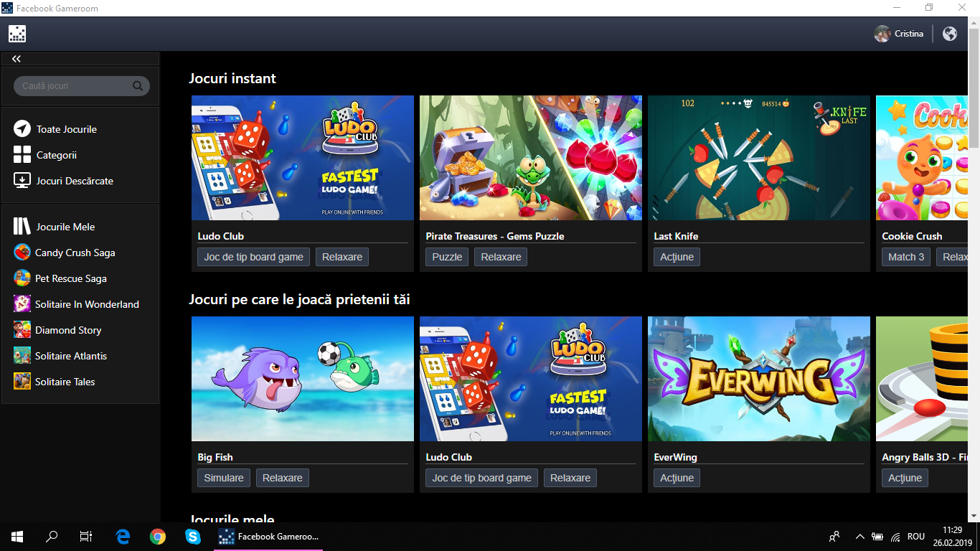Screen dimensions: 980x551
Task: Click the Solitaire Tales icon
Action: [x=22, y=382]
